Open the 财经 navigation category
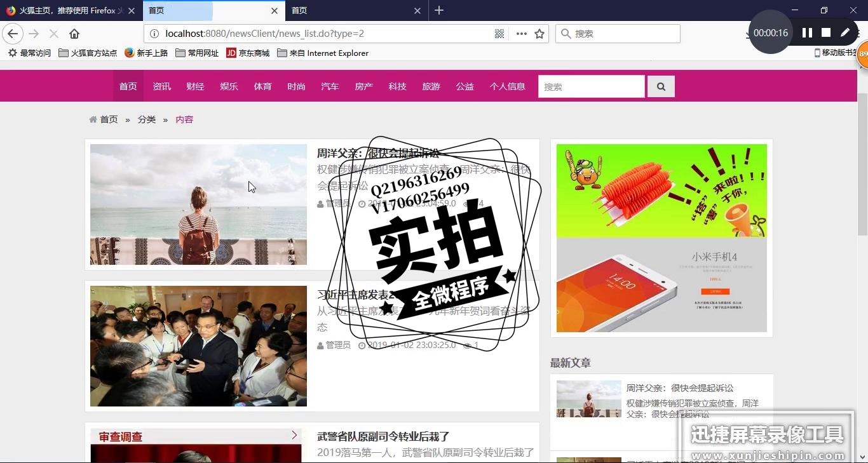 196,86
